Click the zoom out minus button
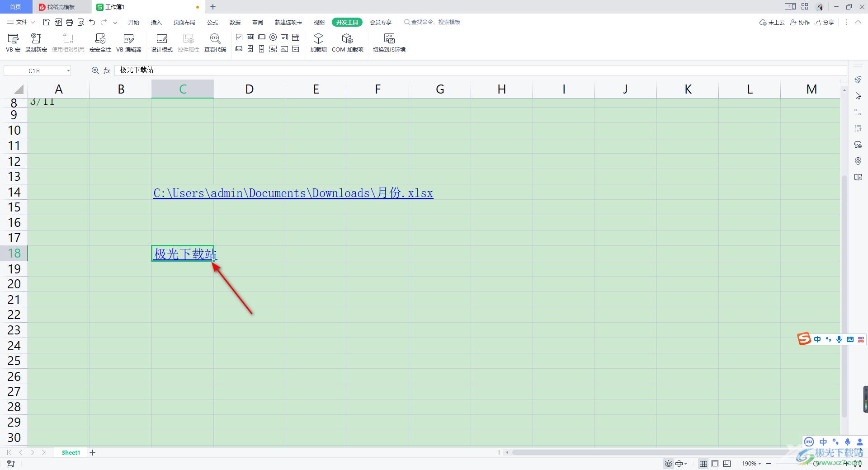This screenshot has width=868, height=470. click(x=769, y=464)
